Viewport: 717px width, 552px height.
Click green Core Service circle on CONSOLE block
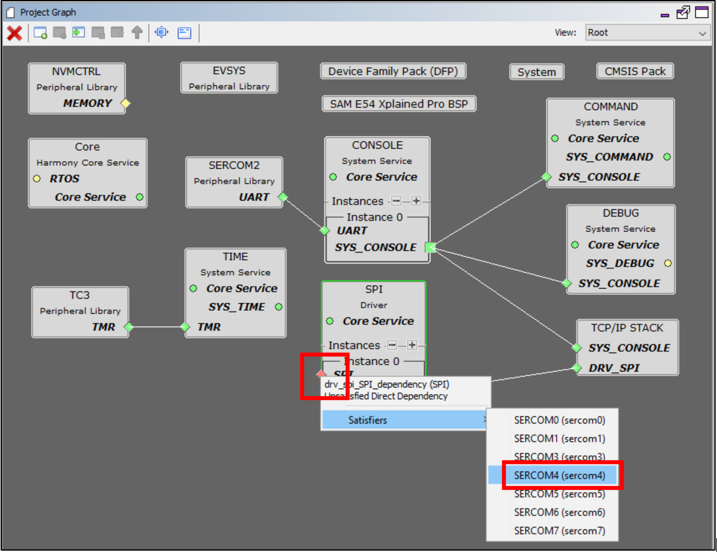click(333, 177)
